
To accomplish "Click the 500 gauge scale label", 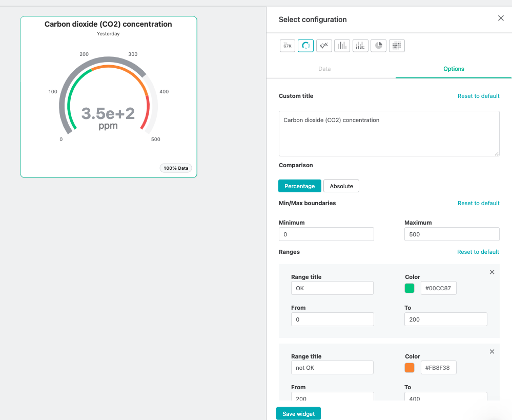I will (x=155, y=139).
